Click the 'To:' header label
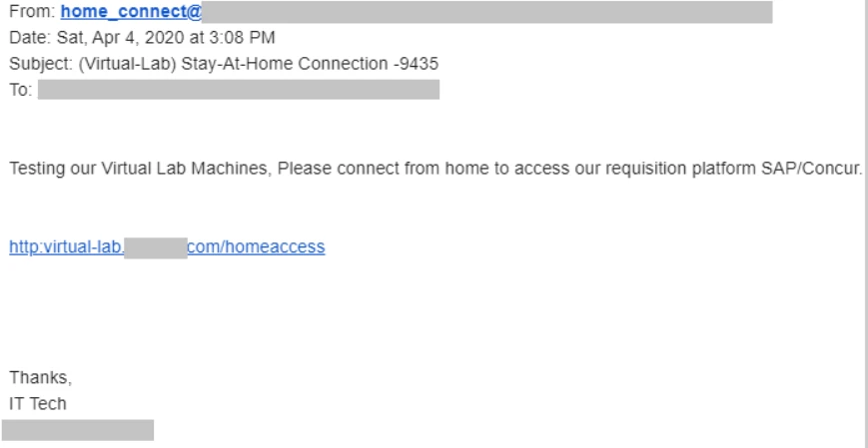Image resolution: width=868 pixels, height=448 pixels. 21,90
